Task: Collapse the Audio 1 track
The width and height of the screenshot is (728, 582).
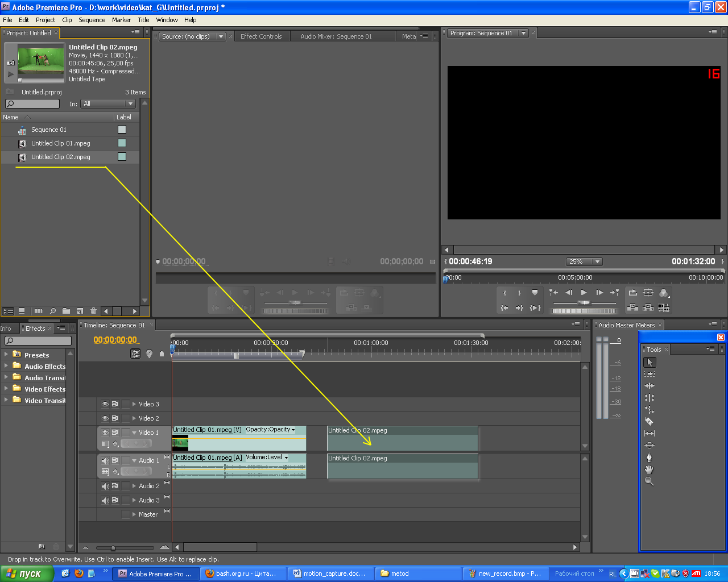Action: point(134,460)
